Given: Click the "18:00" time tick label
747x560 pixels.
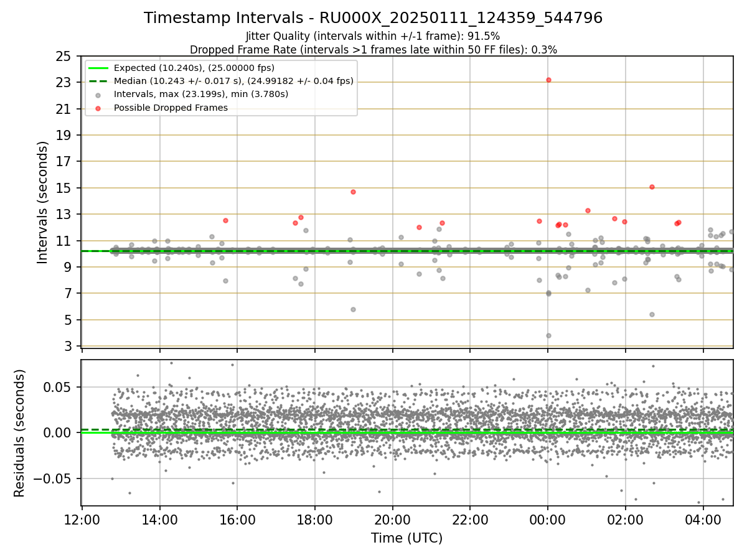Looking at the screenshot, I should (315, 518).
